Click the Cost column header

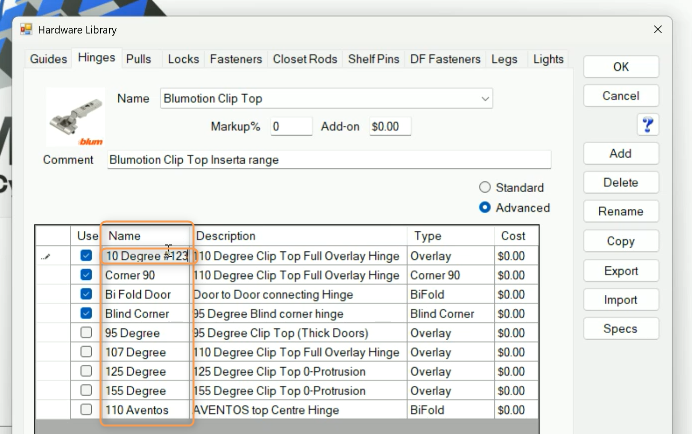516,236
